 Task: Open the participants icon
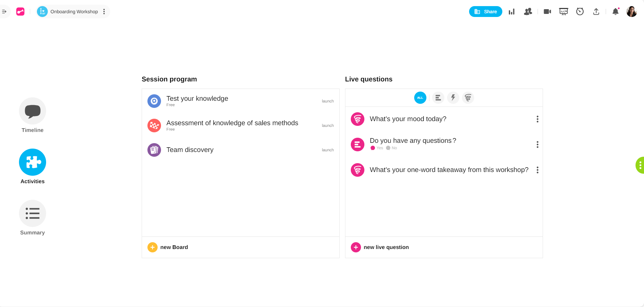click(x=528, y=12)
